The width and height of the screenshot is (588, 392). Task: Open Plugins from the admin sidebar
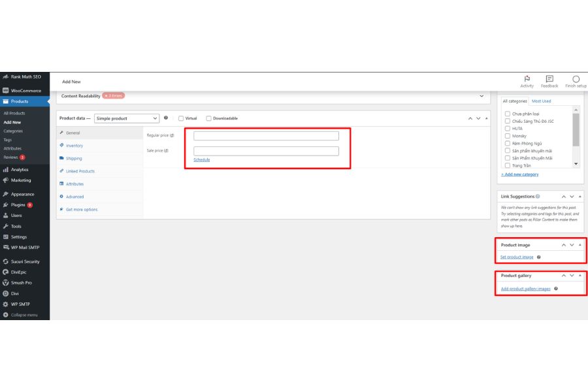coord(18,204)
